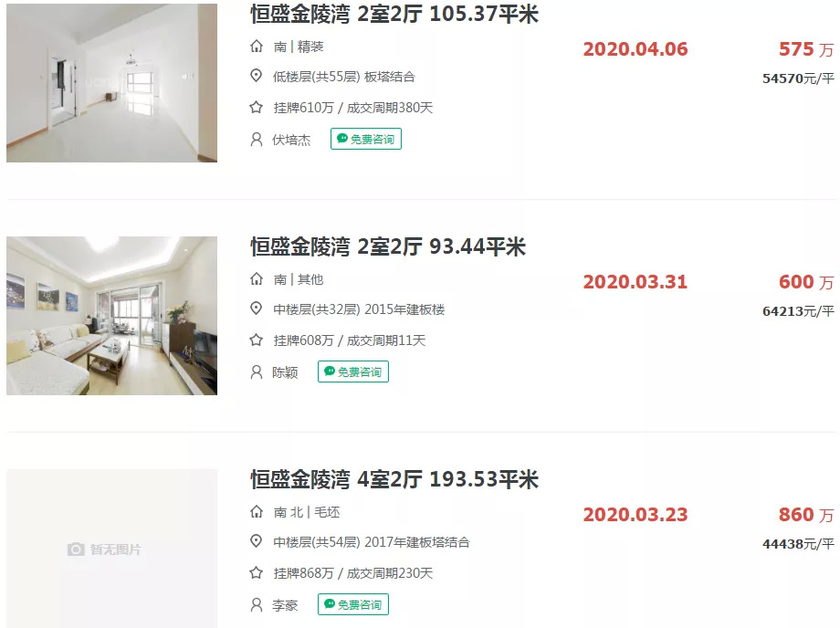
Task: Open the empty white room photo thumbnail
Action: (112, 83)
